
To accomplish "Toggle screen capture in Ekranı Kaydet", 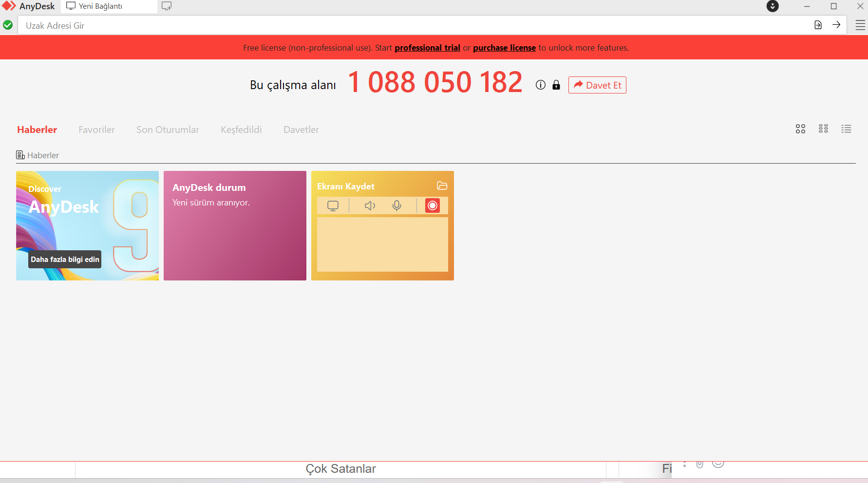I will pos(333,205).
